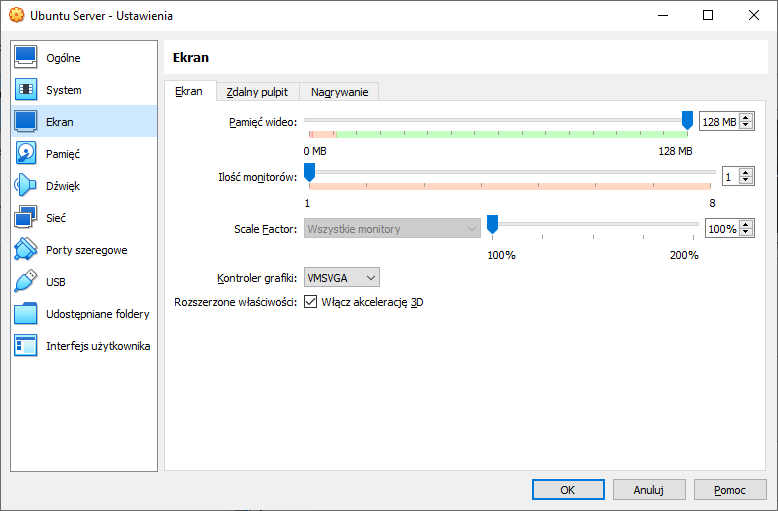Click the USB connector icon
Viewport: 778px width, 511px height.
click(26, 282)
